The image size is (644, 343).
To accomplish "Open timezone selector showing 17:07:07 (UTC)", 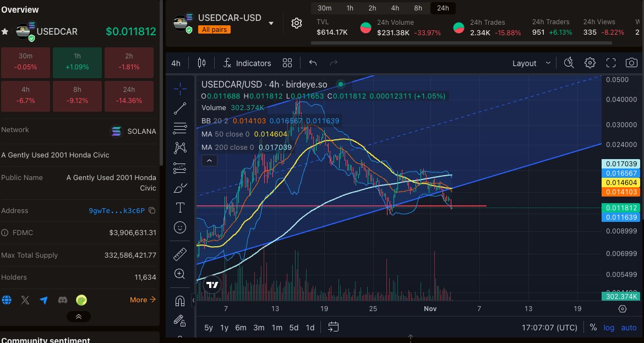I will coord(549,328).
